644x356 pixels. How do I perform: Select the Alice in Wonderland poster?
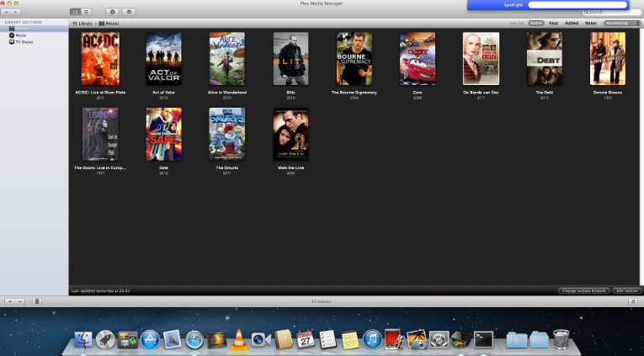pyautogui.click(x=227, y=59)
